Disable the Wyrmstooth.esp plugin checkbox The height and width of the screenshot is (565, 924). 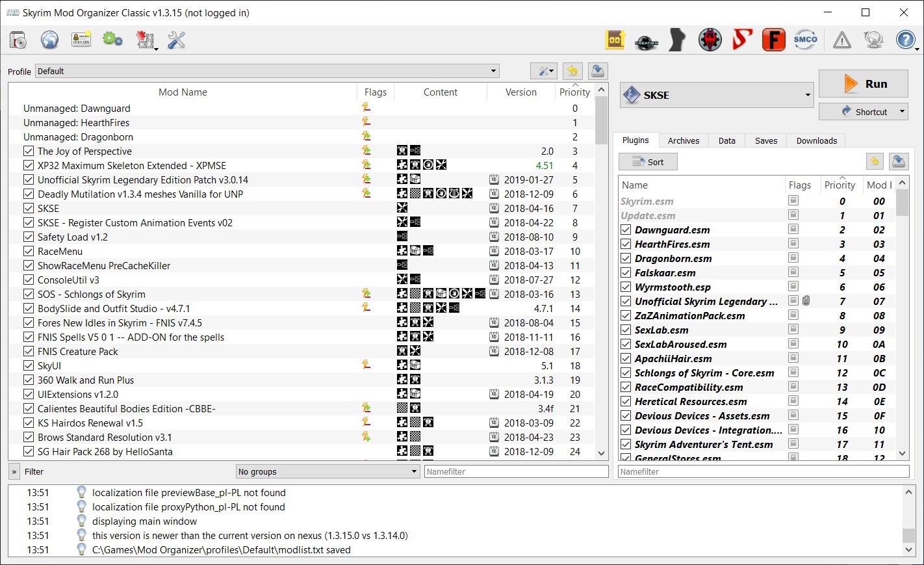pos(626,287)
